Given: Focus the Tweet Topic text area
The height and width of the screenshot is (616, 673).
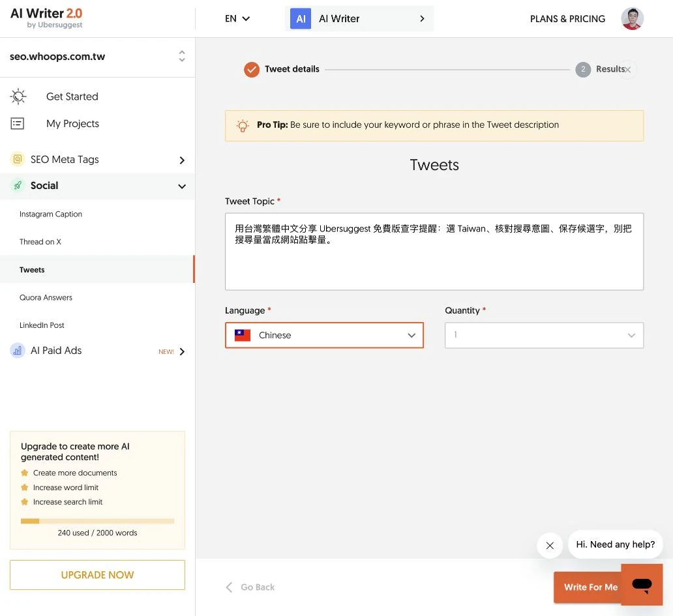Looking at the screenshot, I should (434, 252).
